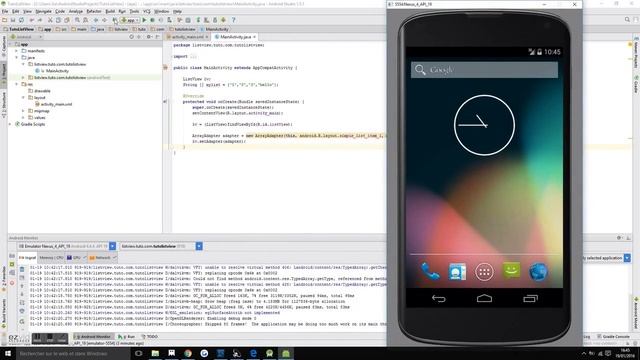Viewport: 640px width, 360px height.
Task: Click the Undo arrow icon
Action: coord(31,20)
